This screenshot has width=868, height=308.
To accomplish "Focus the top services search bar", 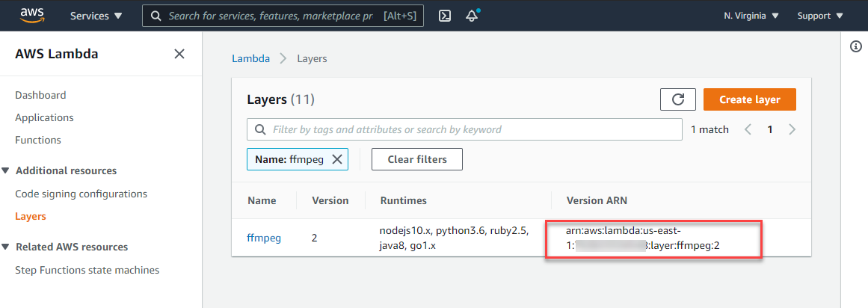I will coord(283,16).
